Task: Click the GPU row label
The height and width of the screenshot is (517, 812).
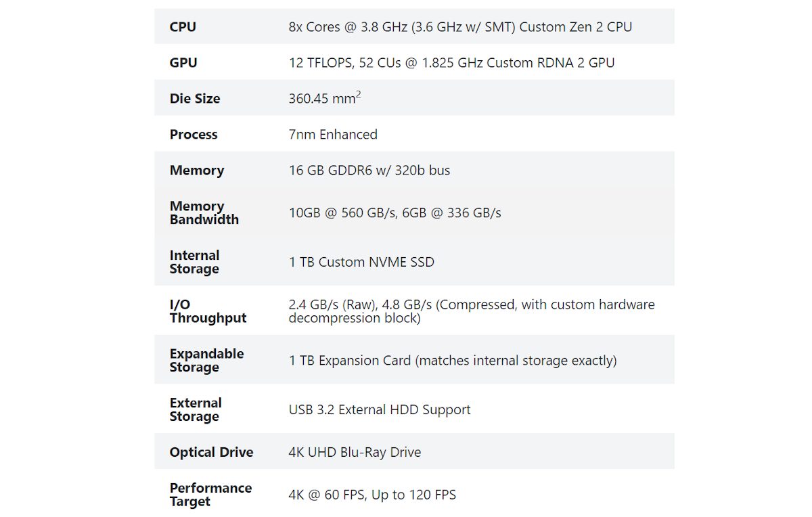Action: [183, 63]
